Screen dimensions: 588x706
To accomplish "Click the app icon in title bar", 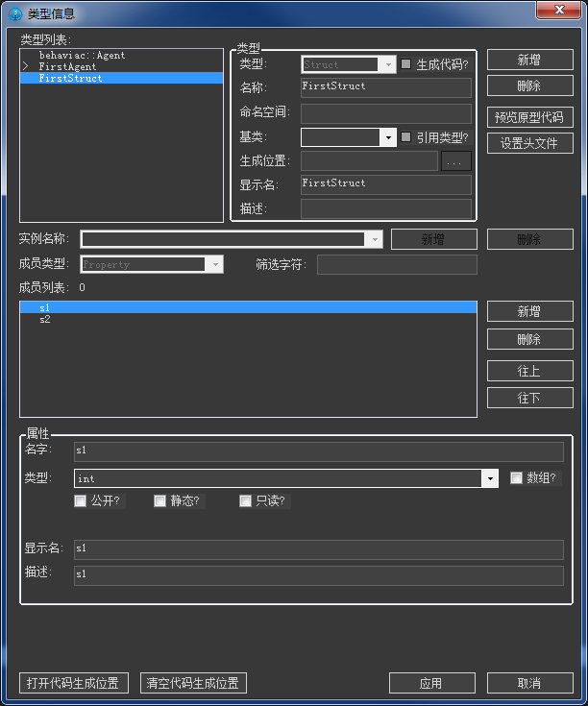I will (14, 12).
